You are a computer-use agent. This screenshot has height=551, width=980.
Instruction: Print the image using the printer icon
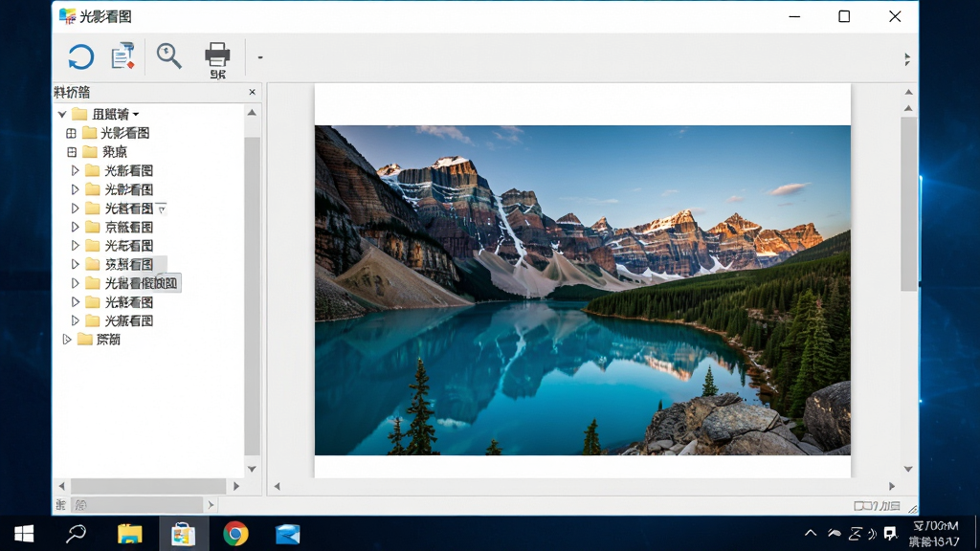[217, 55]
